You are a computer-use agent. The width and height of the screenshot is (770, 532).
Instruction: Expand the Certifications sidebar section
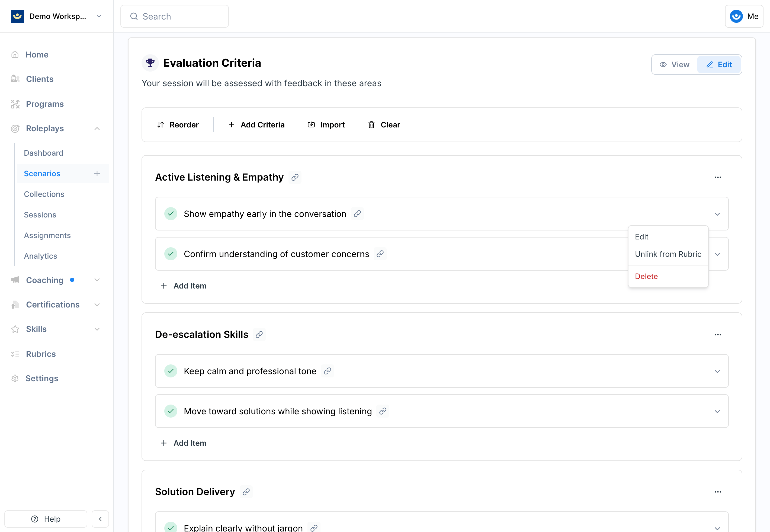point(97,305)
